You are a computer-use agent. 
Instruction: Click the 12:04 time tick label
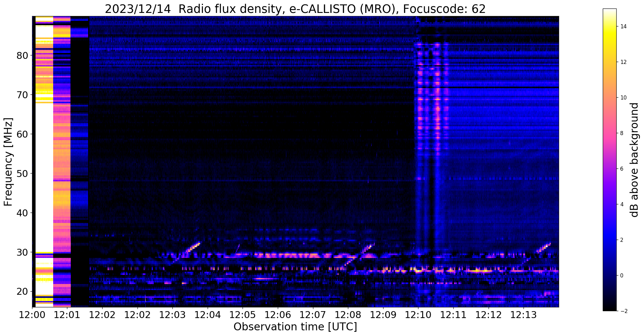[208, 315]
